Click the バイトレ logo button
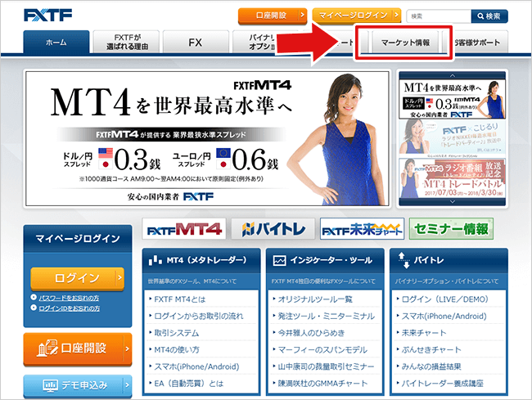The image size is (532, 400). click(273, 229)
